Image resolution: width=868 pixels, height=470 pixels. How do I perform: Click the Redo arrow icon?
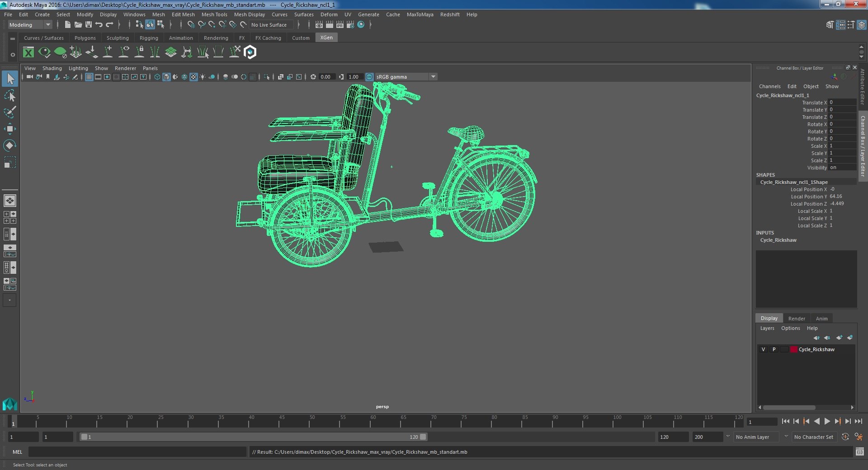coord(109,25)
